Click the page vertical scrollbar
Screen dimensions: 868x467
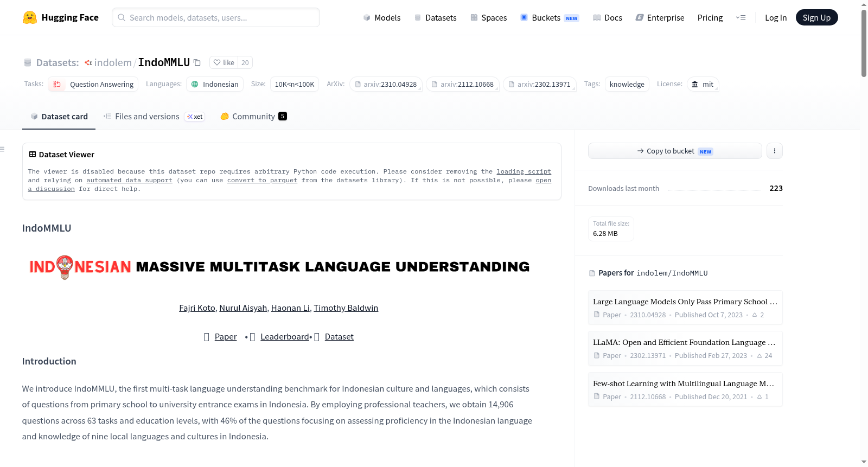click(864, 43)
